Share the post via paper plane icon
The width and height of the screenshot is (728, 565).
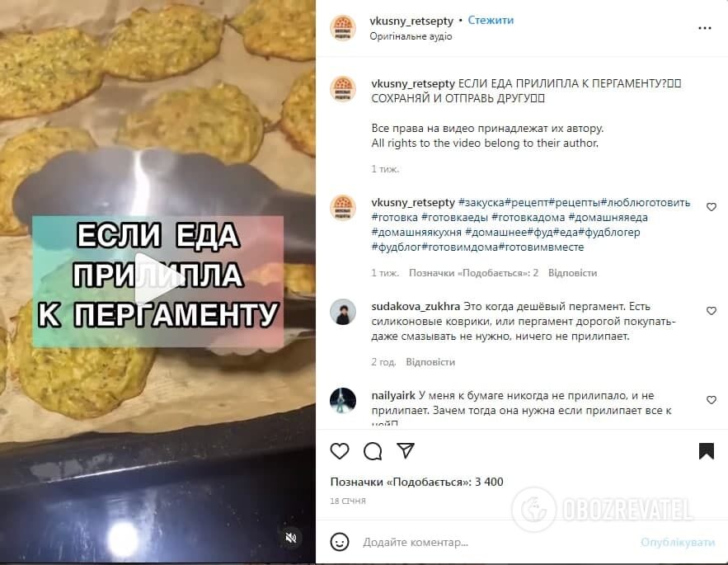click(406, 450)
